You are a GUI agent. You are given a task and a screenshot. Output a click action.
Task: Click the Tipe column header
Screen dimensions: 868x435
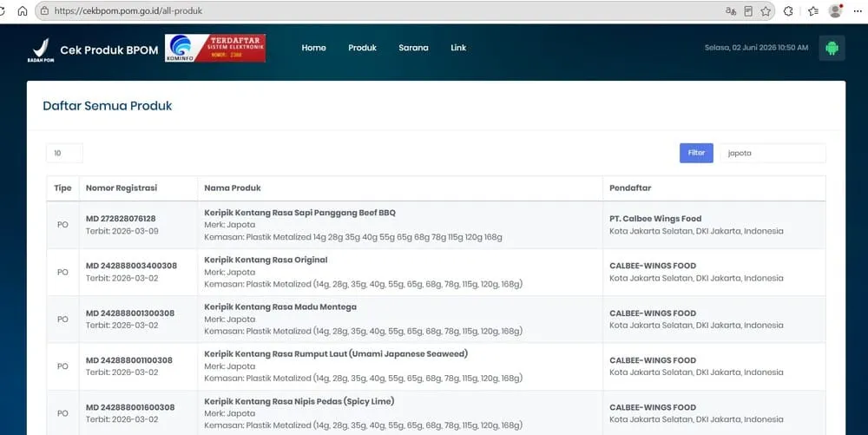point(62,188)
